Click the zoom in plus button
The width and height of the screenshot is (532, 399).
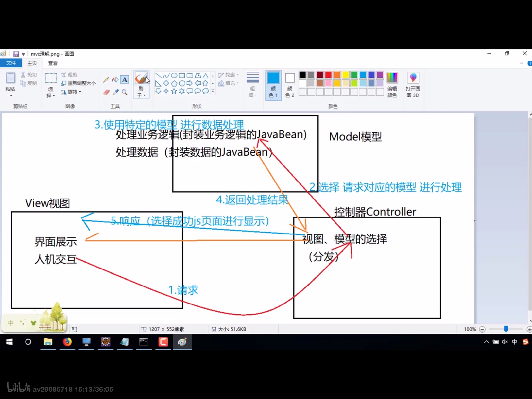[x=529, y=329]
